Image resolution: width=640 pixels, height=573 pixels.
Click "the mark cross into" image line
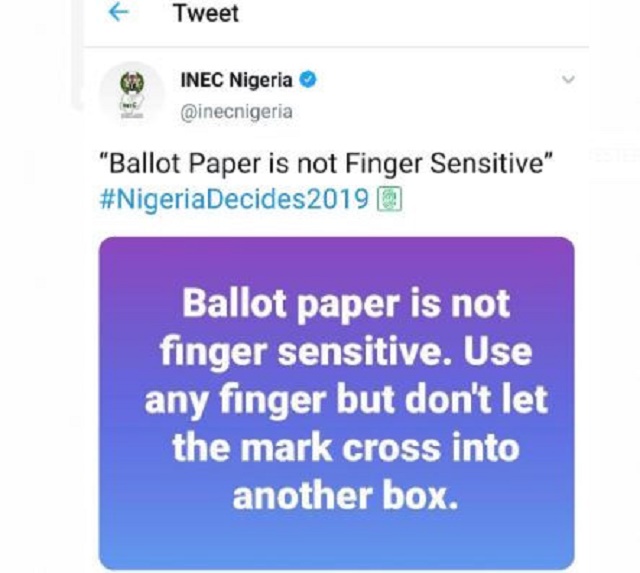coord(345,447)
